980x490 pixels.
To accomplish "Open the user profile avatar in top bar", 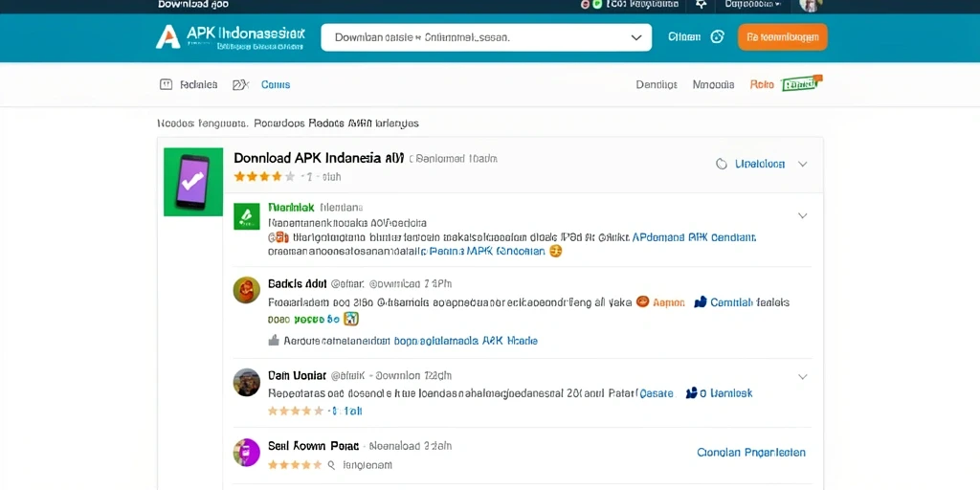I will [810, 5].
